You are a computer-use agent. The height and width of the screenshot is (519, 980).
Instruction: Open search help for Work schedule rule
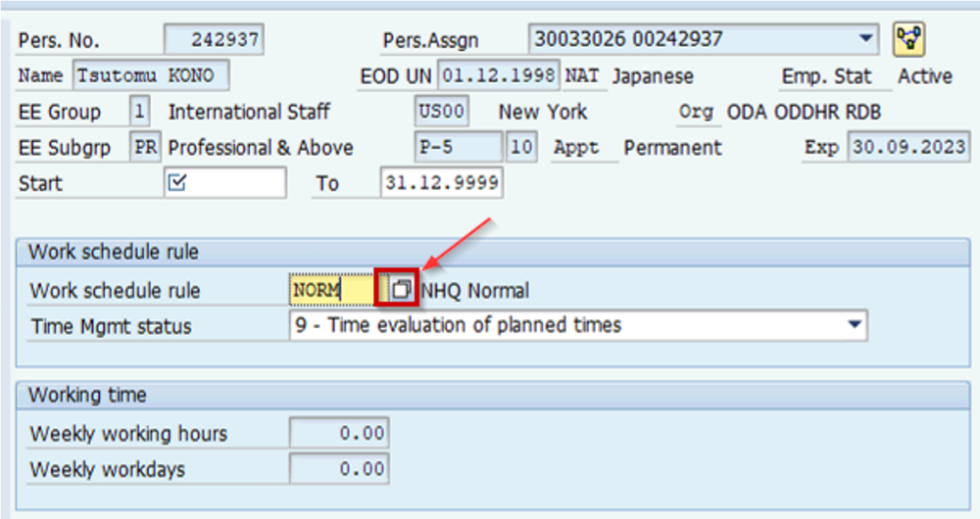point(401,289)
